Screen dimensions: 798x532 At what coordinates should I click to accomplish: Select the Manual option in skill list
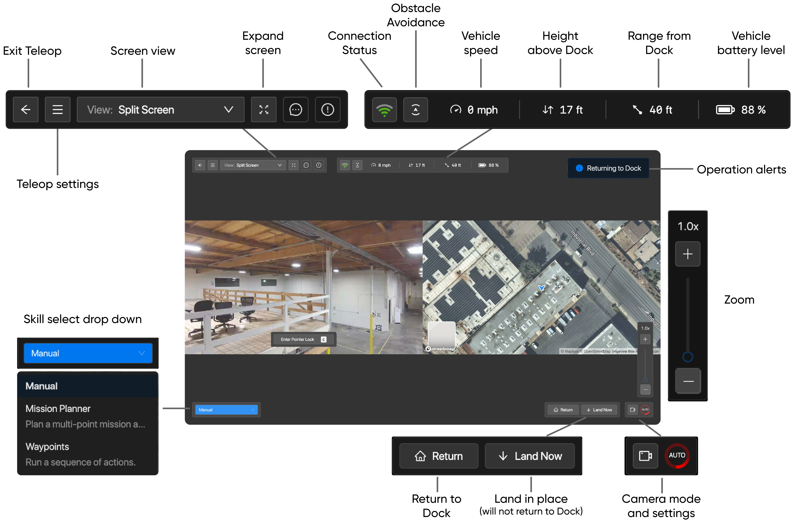click(88, 386)
